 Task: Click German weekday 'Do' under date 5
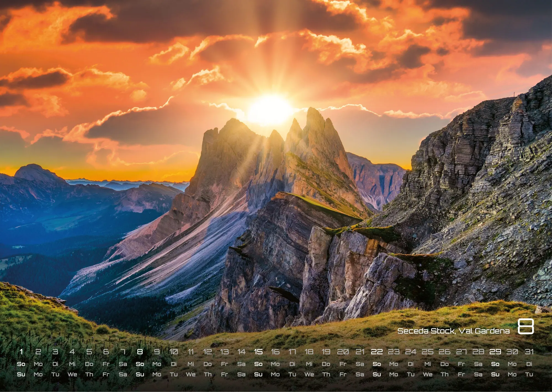pos(89,364)
